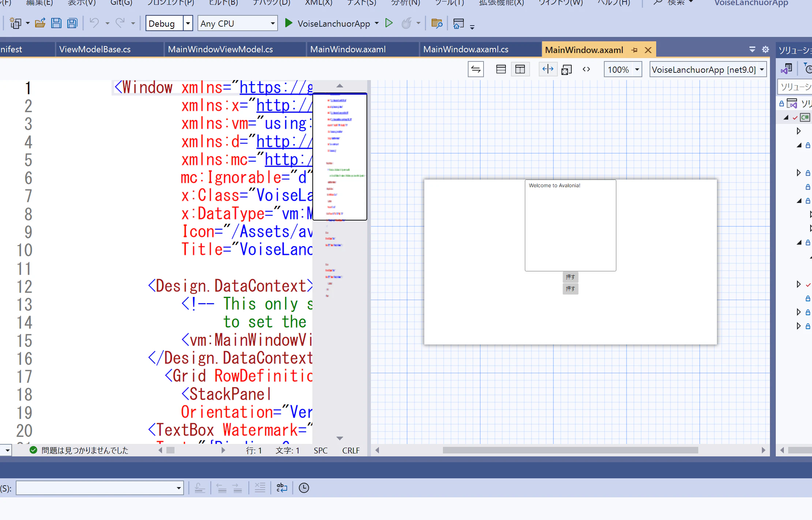The width and height of the screenshot is (812, 520).
Task: Click the first 押す button in preview
Action: click(x=570, y=277)
